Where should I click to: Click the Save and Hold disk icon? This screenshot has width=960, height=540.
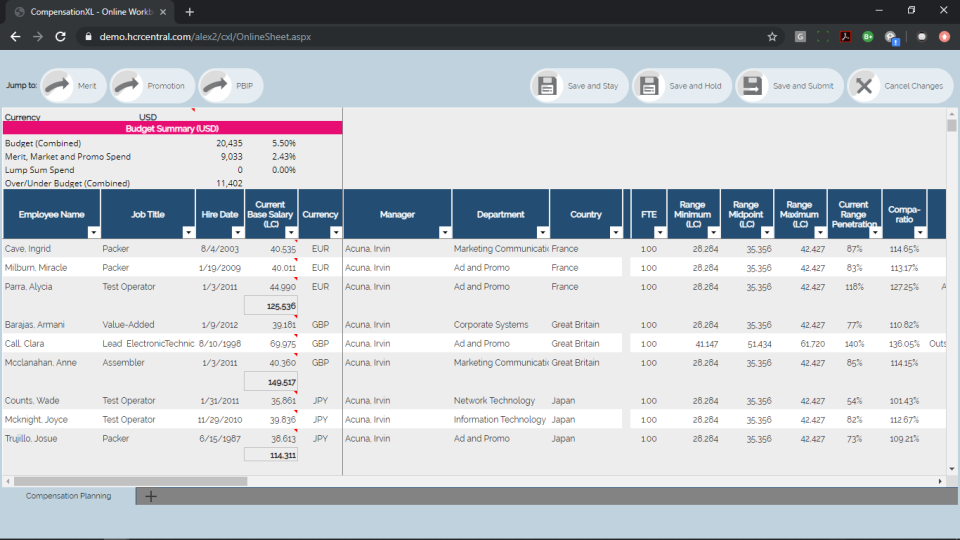(x=648, y=86)
